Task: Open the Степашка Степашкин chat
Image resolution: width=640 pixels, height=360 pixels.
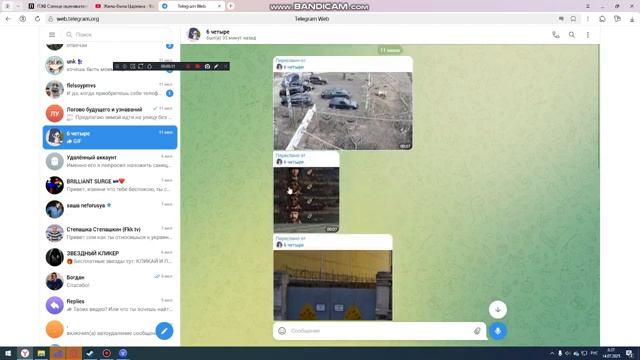Action: 110,233
